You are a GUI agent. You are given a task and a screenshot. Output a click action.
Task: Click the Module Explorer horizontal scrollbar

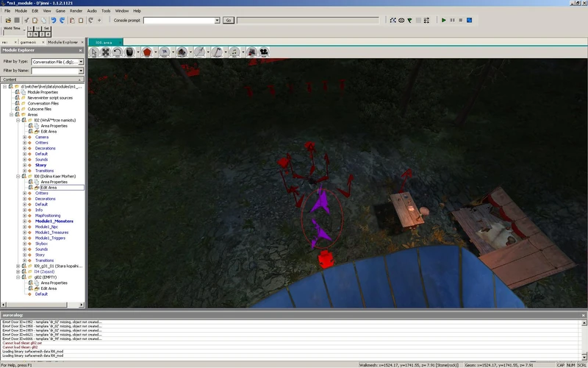[x=36, y=305]
